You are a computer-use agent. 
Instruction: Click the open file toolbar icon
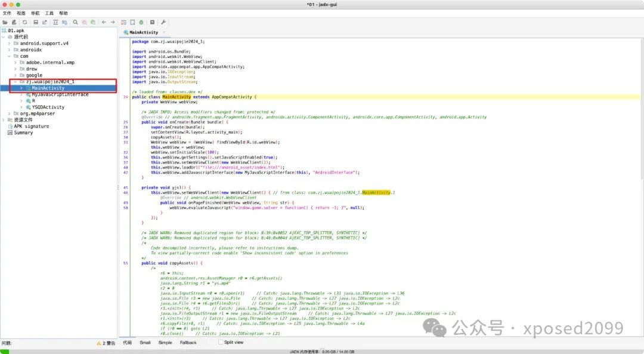[5, 22]
